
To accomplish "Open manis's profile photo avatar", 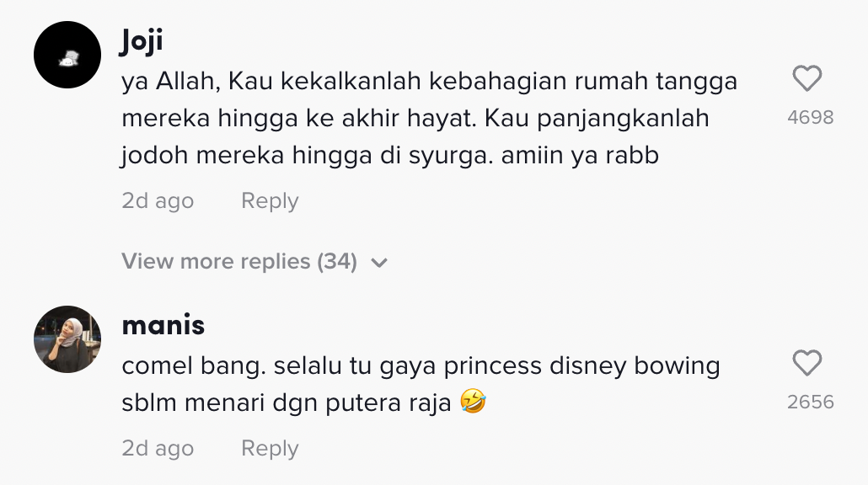I will point(67,339).
